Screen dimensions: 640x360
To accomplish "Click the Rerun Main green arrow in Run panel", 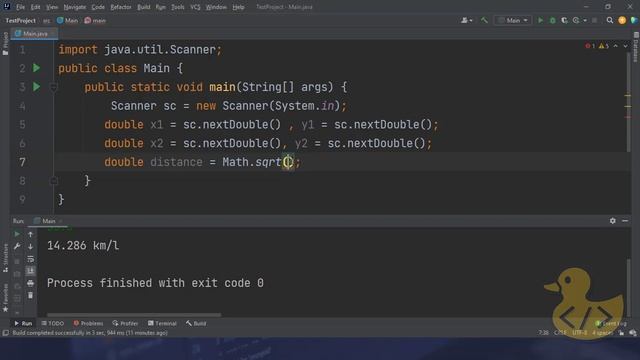I will coord(17,234).
